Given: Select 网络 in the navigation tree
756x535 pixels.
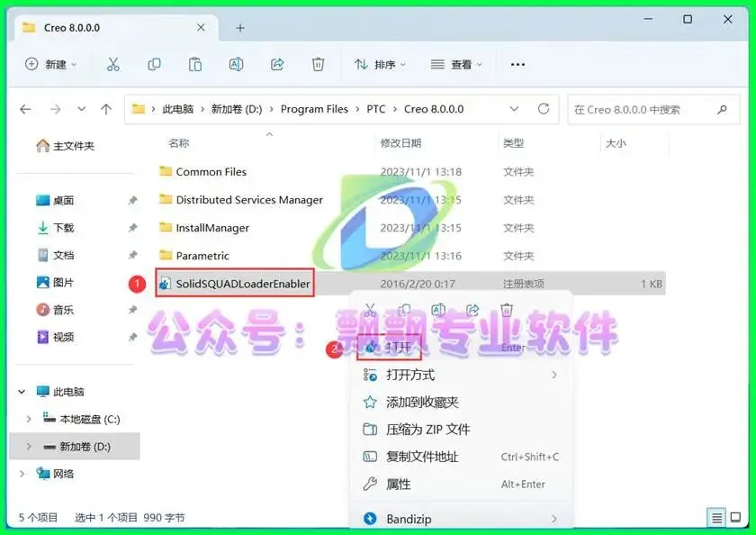Looking at the screenshot, I should 55,474.
